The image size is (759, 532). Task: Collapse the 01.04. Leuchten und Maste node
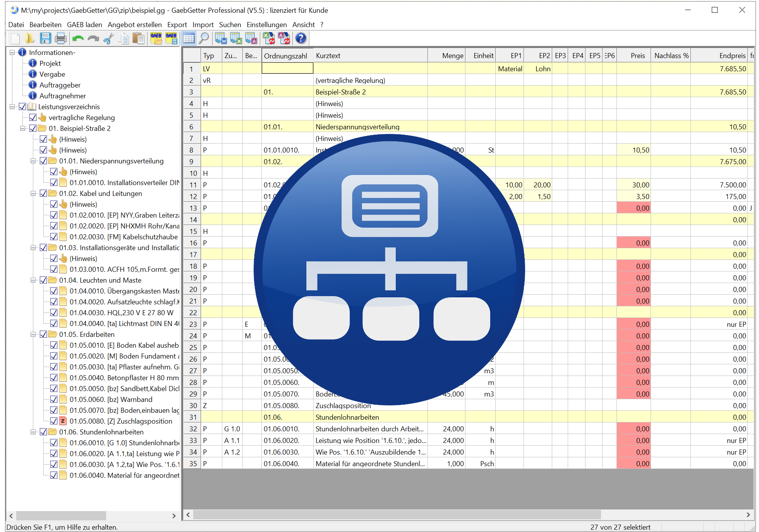(33, 280)
